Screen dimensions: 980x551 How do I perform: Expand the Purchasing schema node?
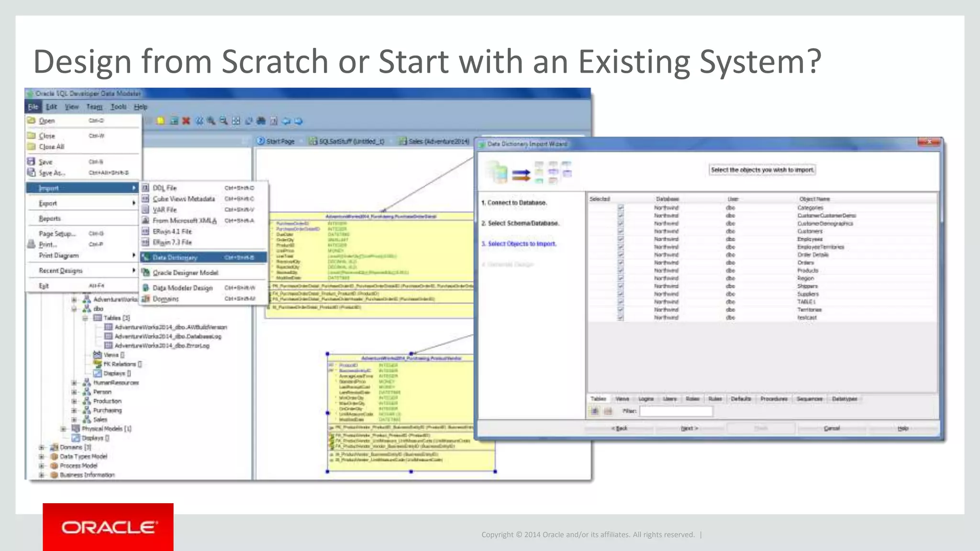[74, 410]
